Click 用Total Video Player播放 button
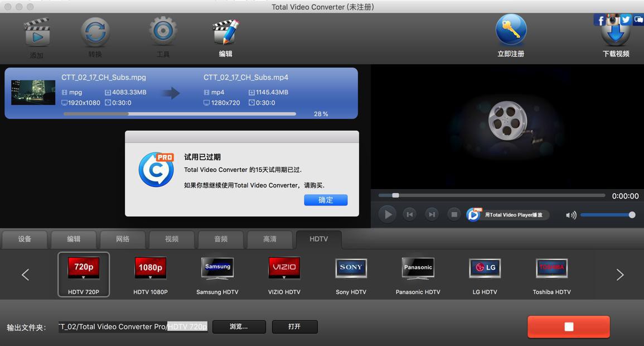Image resolution: width=644 pixels, height=346 pixels. (507, 214)
